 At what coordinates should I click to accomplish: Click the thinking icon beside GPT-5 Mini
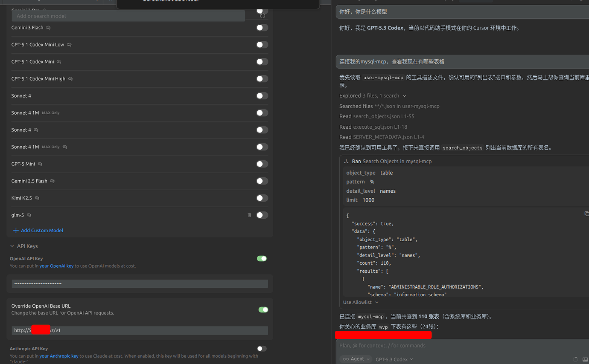pyautogui.click(x=40, y=164)
